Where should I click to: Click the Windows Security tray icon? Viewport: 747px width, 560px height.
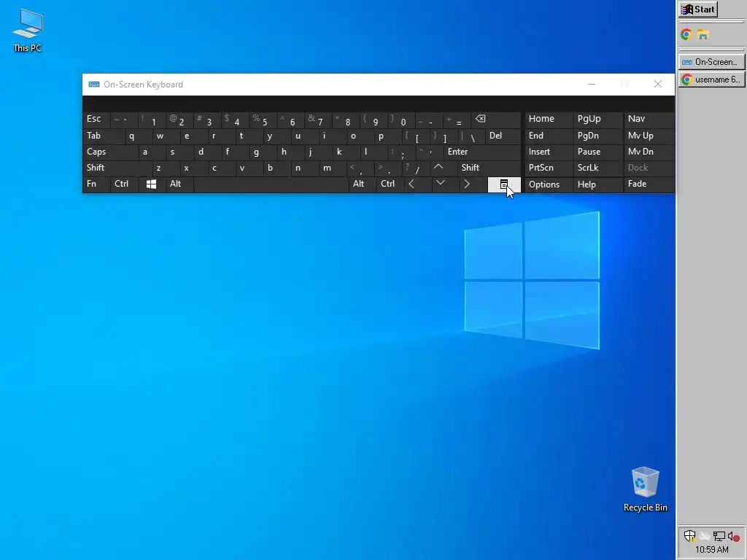point(689,536)
